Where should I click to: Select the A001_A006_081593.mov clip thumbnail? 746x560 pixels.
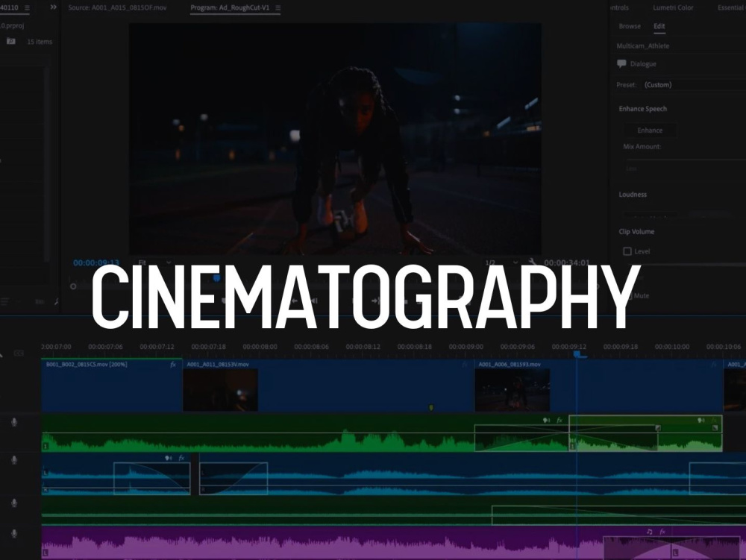pos(513,390)
